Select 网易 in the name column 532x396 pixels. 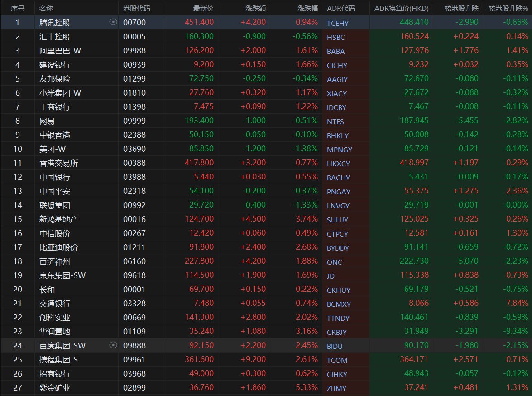coord(47,121)
